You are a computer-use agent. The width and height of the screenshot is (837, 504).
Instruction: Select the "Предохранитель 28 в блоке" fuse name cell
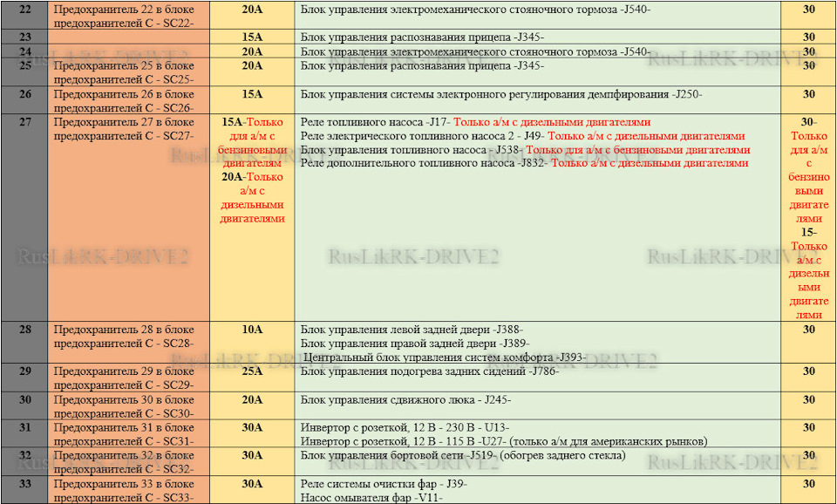point(129,343)
